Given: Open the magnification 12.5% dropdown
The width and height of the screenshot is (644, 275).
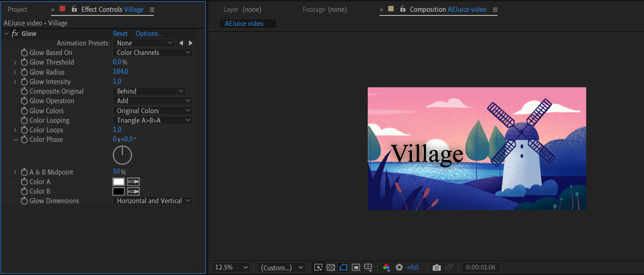Looking at the screenshot, I should click(x=232, y=267).
